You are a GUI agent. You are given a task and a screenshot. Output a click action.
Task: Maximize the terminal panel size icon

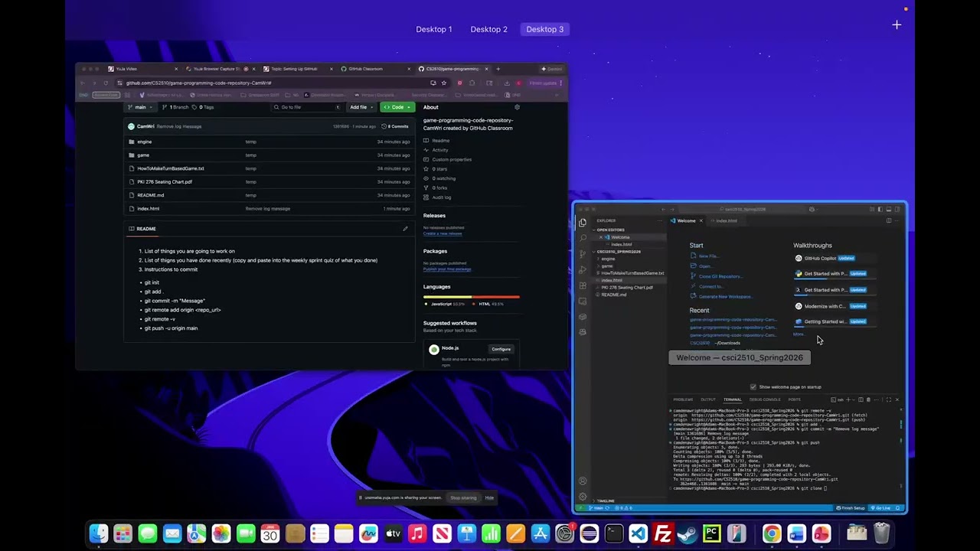pos(888,399)
